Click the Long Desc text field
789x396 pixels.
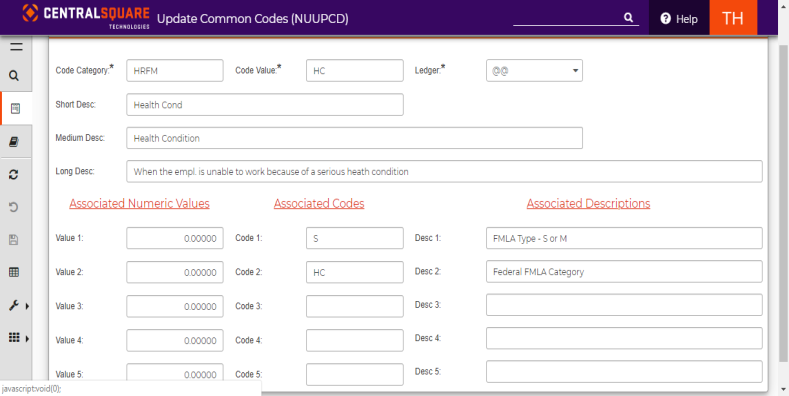444,172
